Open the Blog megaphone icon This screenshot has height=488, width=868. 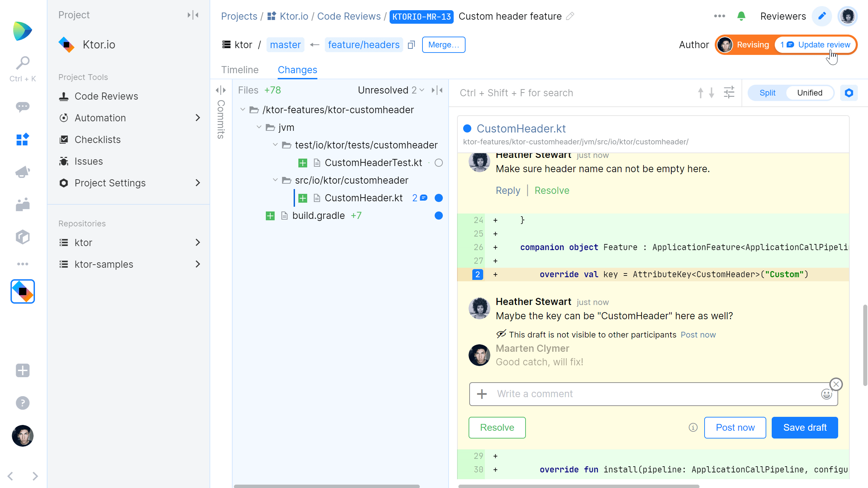click(23, 172)
